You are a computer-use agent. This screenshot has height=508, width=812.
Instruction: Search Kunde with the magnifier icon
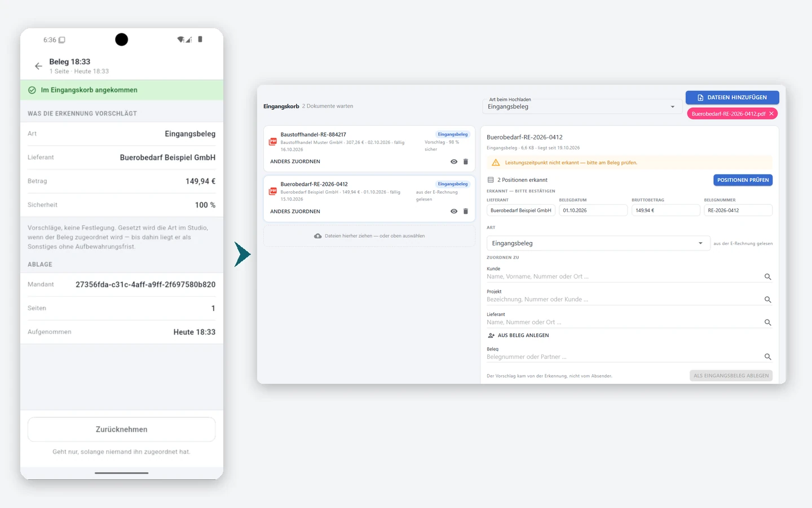767,277
